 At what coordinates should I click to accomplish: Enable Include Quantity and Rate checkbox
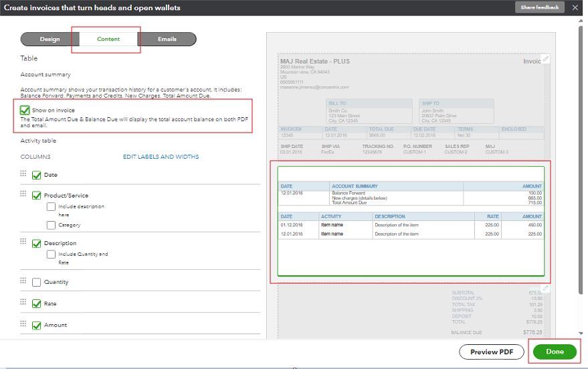point(51,254)
